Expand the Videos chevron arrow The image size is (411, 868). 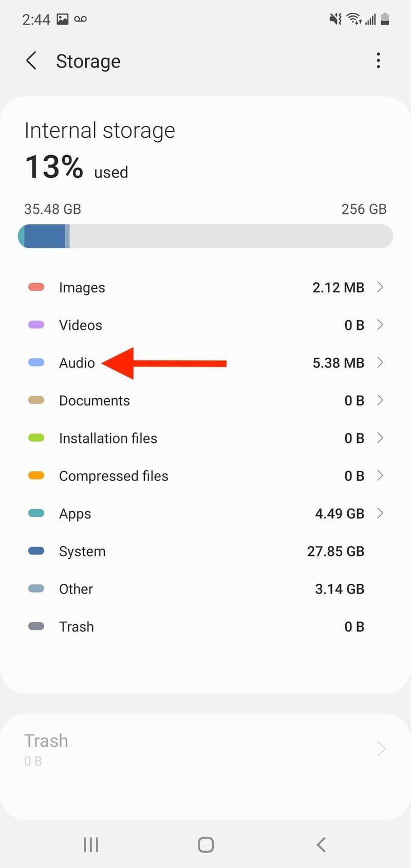[380, 325]
